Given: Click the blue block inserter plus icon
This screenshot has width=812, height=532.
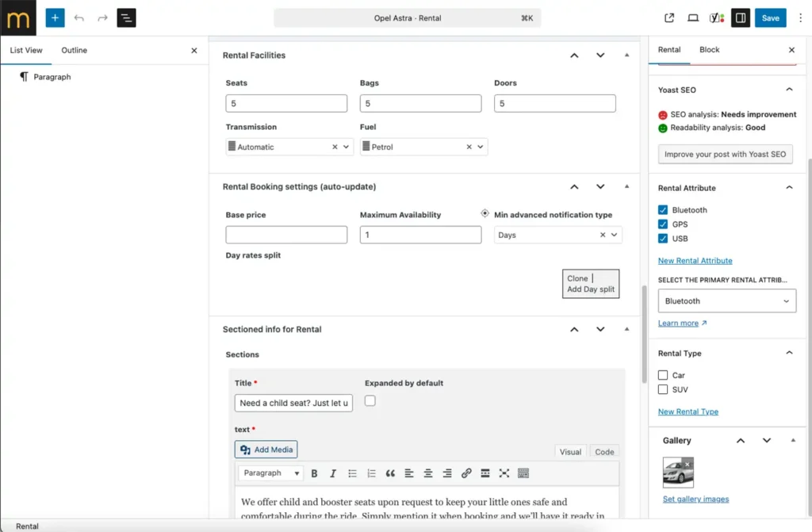Looking at the screenshot, I should click(55, 17).
